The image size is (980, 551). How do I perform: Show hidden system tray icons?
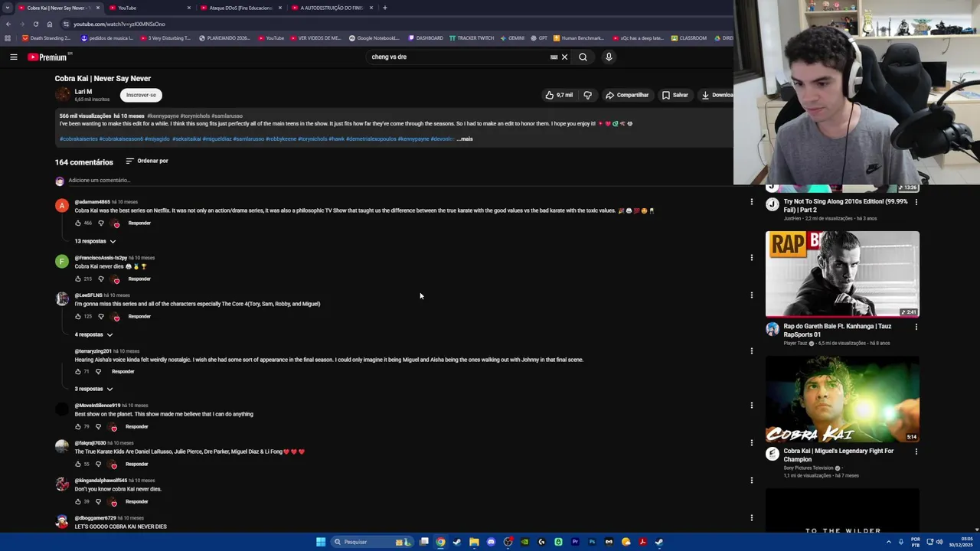coord(888,542)
